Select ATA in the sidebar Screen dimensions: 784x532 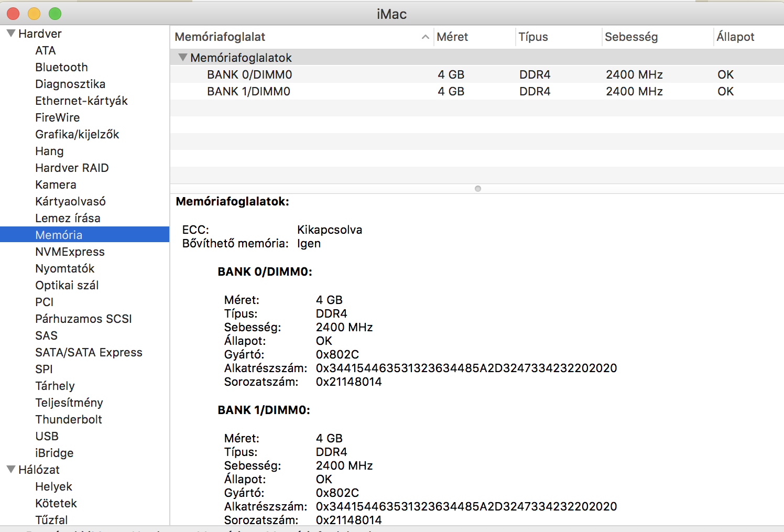click(x=46, y=50)
